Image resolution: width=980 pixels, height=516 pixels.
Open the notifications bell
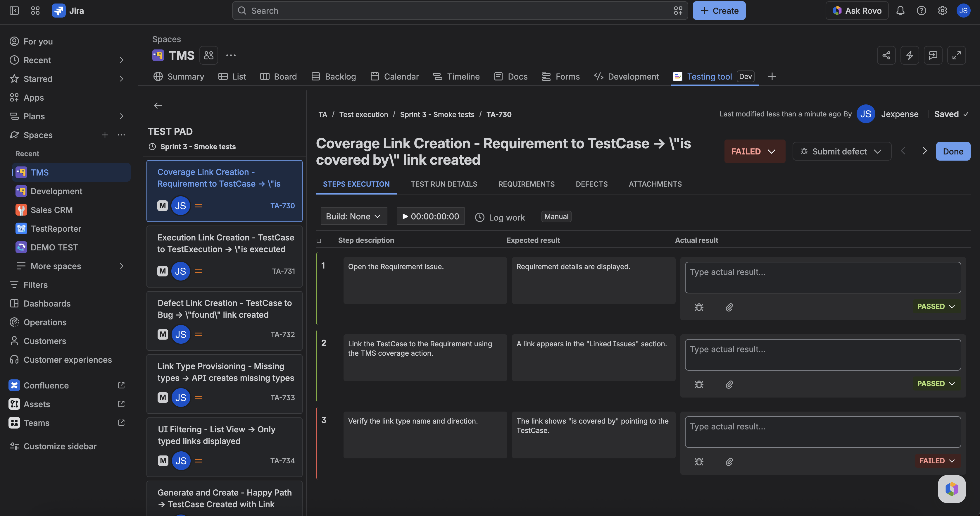[900, 11]
